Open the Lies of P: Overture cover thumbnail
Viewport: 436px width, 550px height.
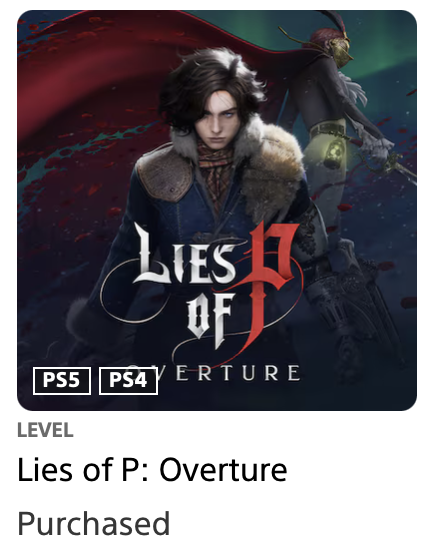217,210
